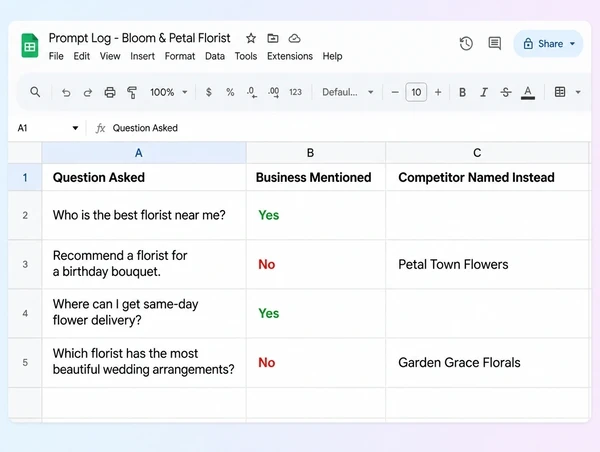This screenshot has height=452, width=600.
Task: Open the Extensions menu
Action: pyautogui.click(x=290, y=56)
